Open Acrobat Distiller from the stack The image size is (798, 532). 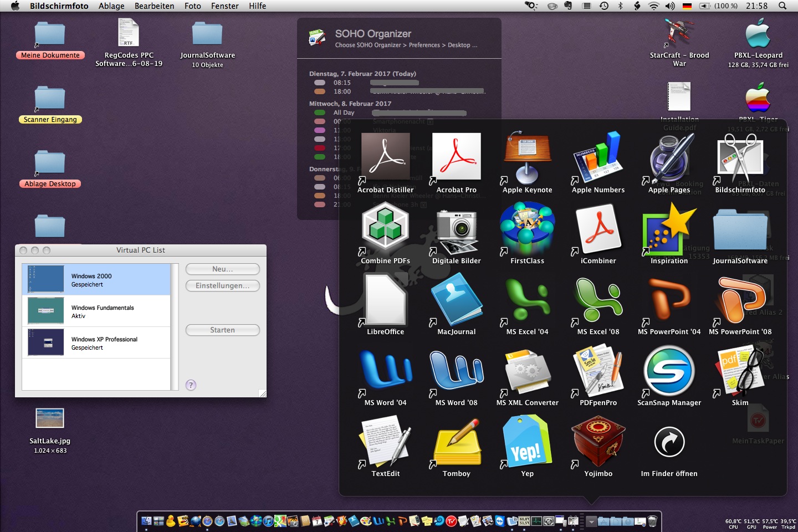point(385,158)
